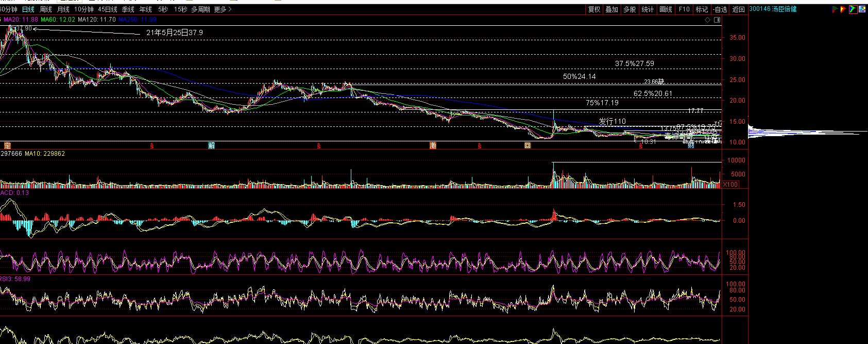868x344 pixels.
Task: Click the yellow-red flag icon in the top right
Action: (x=843, y=9)
